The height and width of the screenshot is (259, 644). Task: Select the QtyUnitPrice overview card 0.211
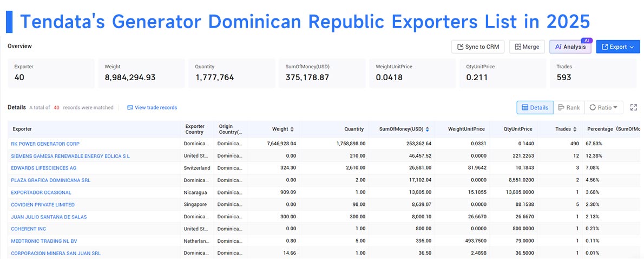[x=503, y=73]
